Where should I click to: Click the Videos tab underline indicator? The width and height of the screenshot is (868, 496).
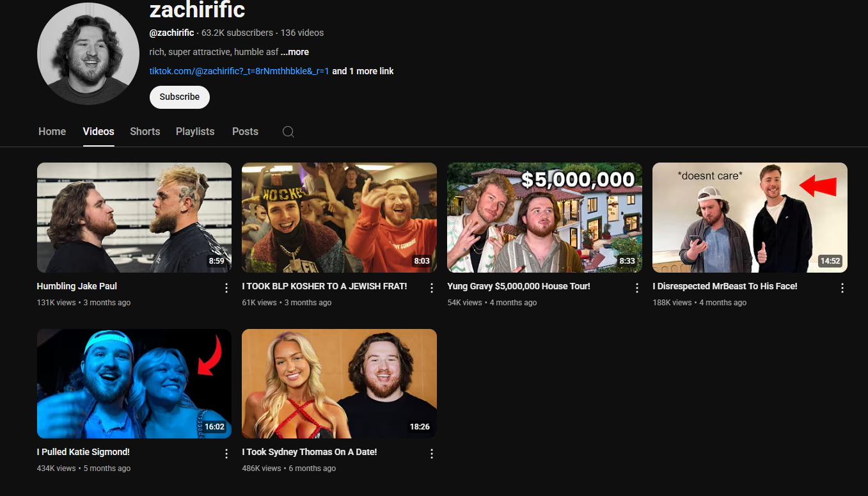(x=98, y=146)
